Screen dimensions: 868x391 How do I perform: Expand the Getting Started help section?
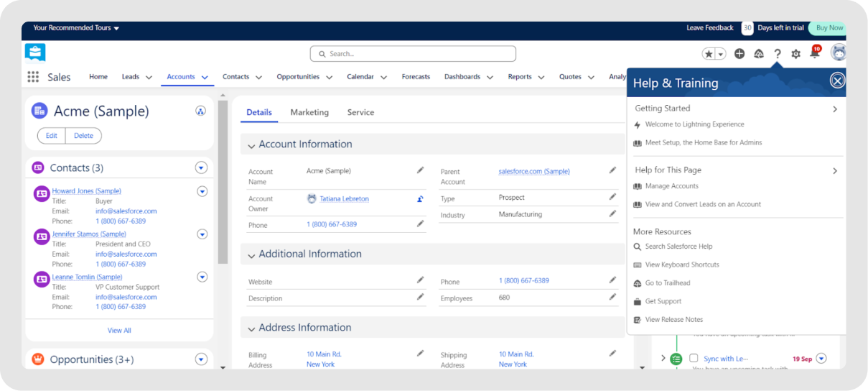click(835, 109)
